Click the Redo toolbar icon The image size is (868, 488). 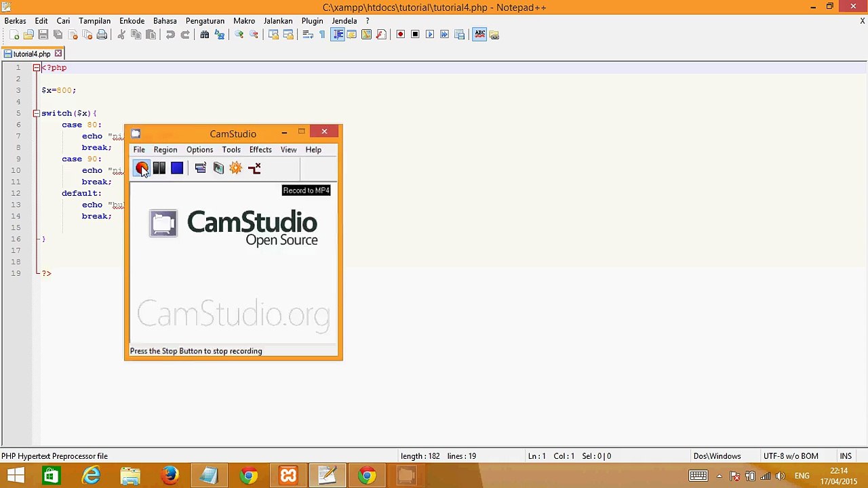pyautogui.click(x=185, y=35)
